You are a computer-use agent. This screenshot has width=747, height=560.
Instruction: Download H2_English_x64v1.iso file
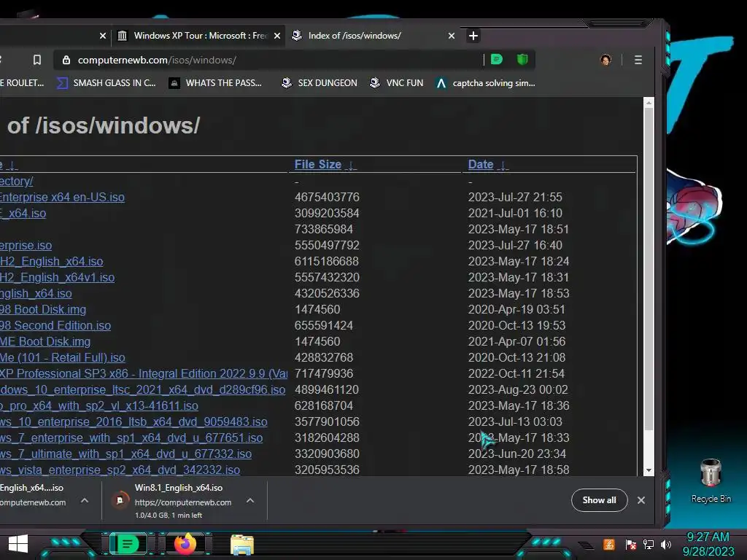point(57,278)
